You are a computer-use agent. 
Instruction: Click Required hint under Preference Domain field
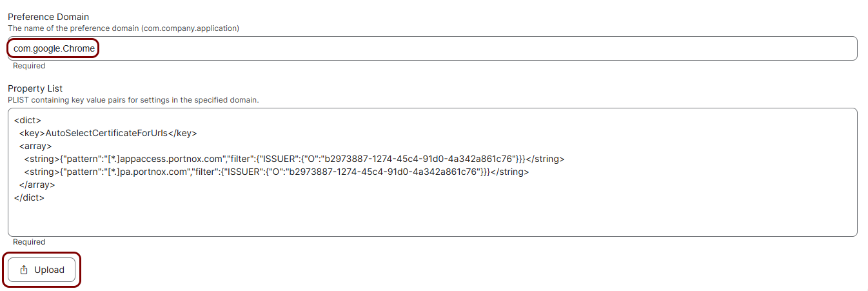pyautogui.click(x=29, y=66)
